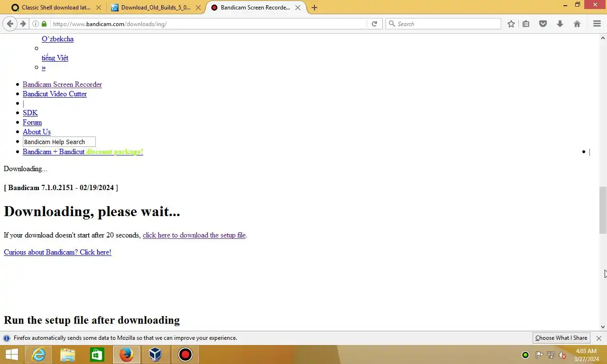Click the URL address bar

click(209, 24)
